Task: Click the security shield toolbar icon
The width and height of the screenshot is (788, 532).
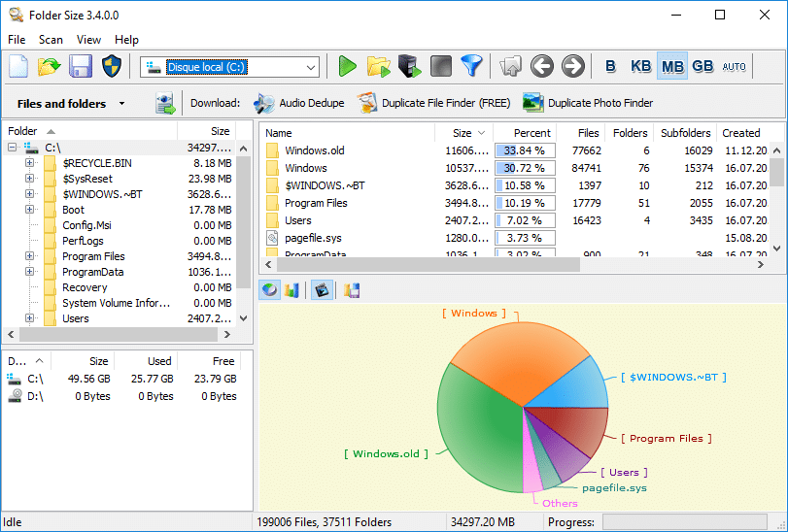Action: (x=111, y=66)
